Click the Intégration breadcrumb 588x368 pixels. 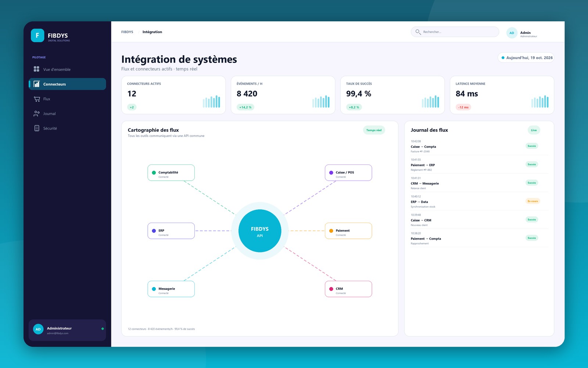152,32
